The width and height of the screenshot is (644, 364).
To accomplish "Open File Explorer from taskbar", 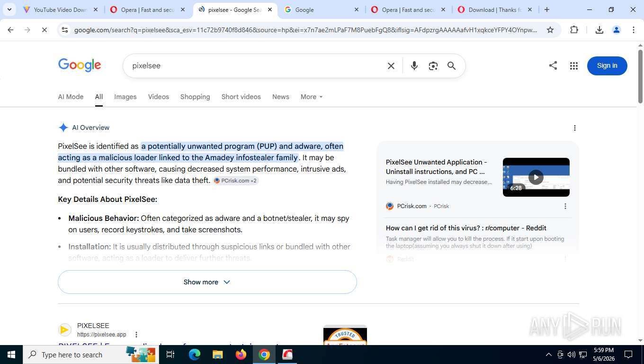I will coord(218,355).
